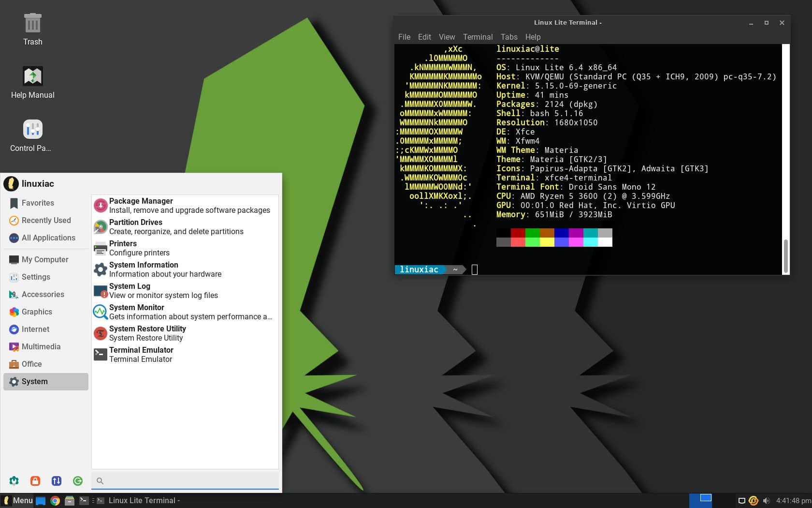Click the search field in the application menu
Image resolution: width=812 pixels, height=508 pixels.
point(185,480)
